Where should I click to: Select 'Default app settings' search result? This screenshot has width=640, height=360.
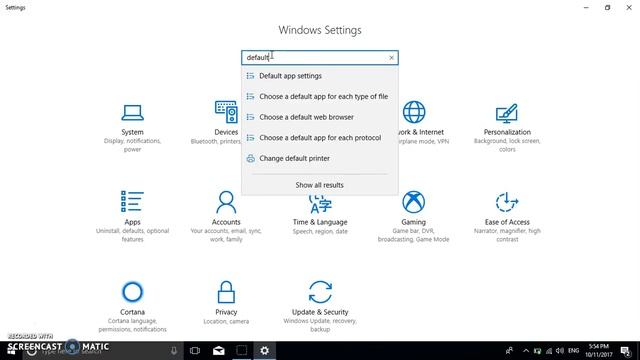click(320, 76)
